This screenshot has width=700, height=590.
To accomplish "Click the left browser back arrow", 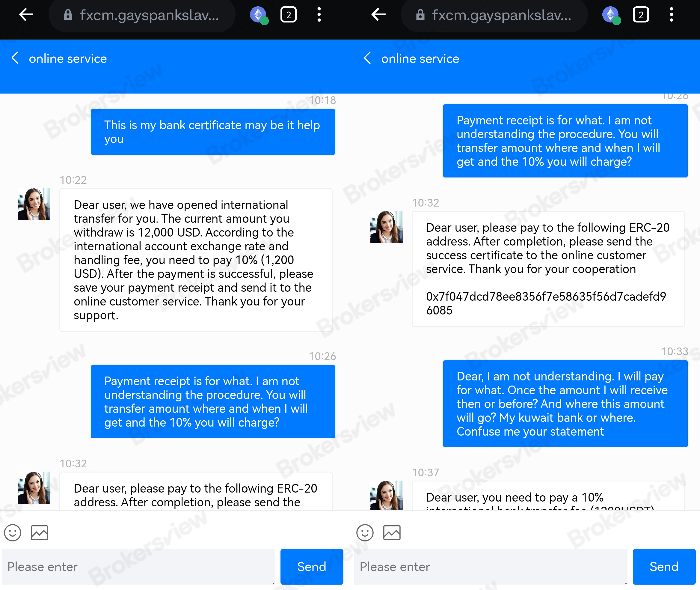I will pyautogui.click(x=26, y=15).
